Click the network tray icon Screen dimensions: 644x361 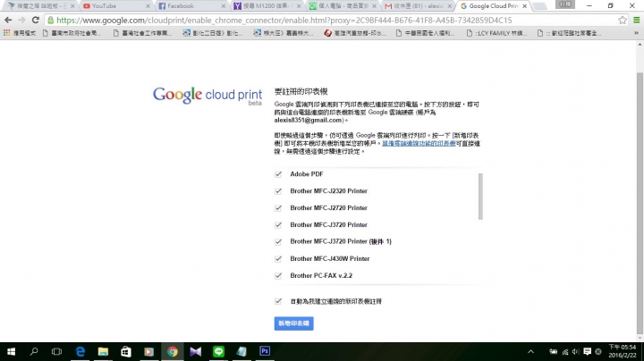tap(565, 352)
